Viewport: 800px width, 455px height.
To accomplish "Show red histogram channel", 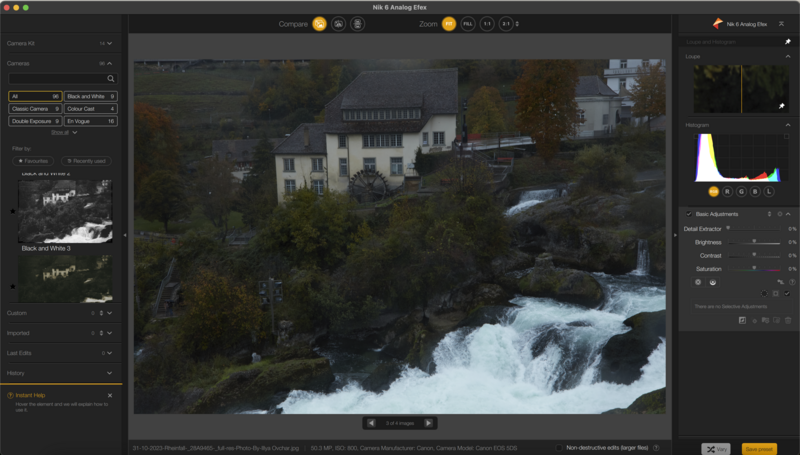I will [x=728, y=192].
